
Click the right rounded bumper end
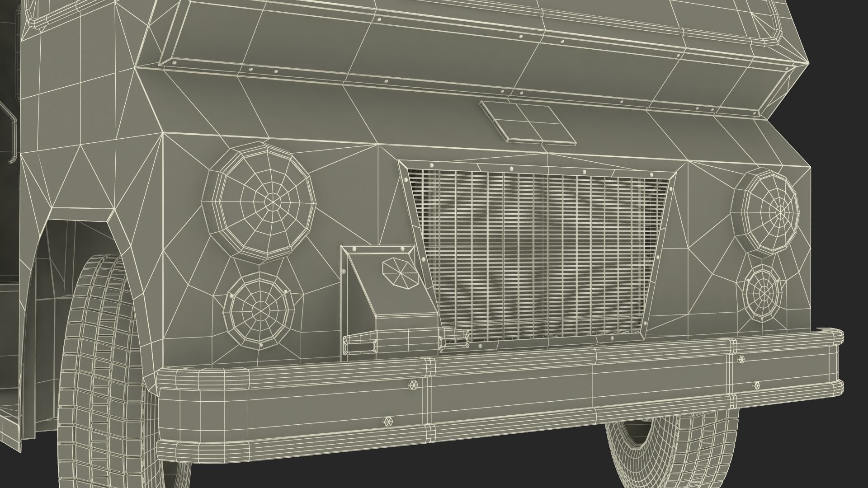coord(836,361)
